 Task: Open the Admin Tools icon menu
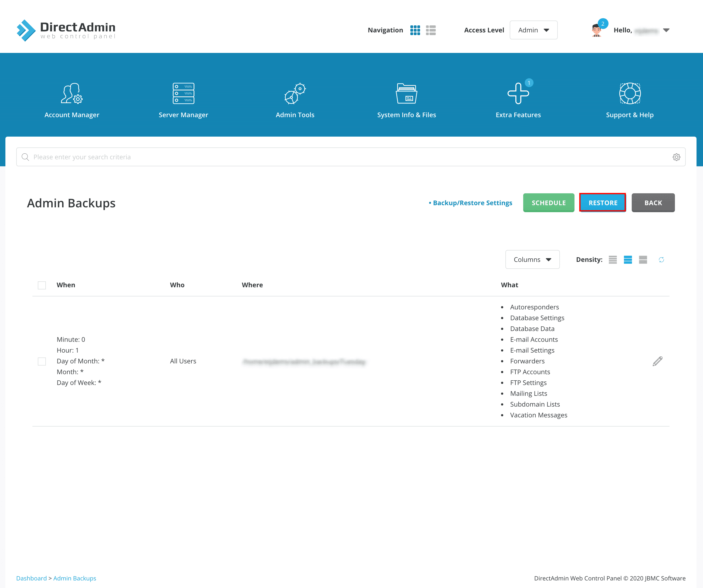click(x=295, y=93)
